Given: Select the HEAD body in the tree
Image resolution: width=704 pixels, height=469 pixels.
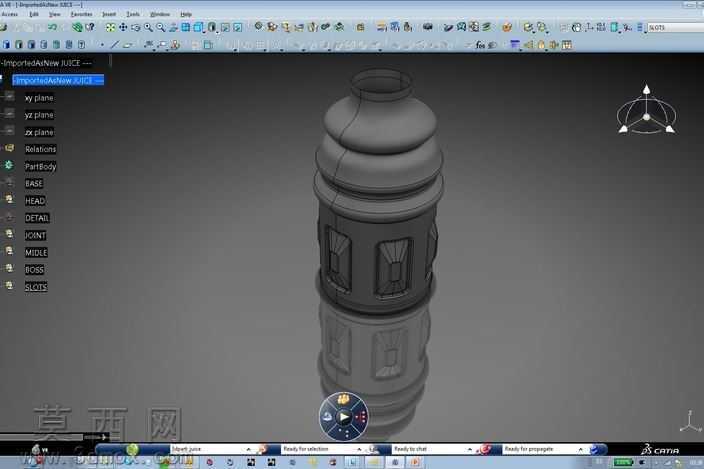Looking at the screenshot, I should click(x=35, y=201).
